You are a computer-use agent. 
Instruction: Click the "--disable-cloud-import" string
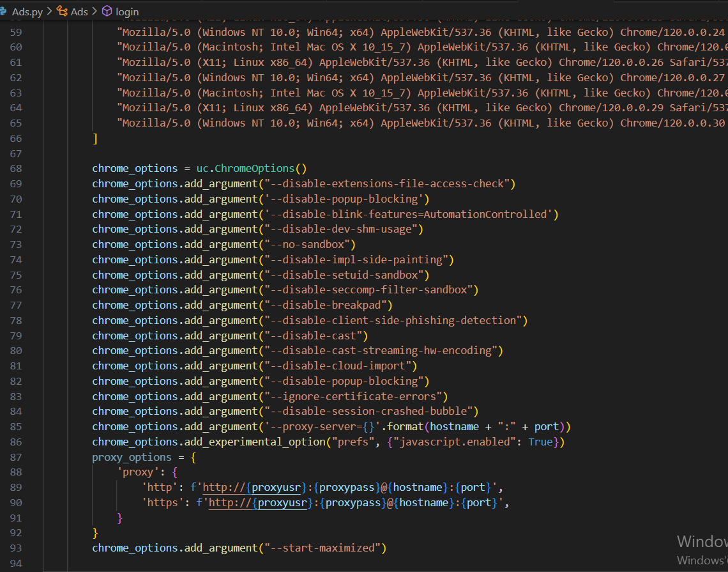pyautogui.click(x=338, y=366)
